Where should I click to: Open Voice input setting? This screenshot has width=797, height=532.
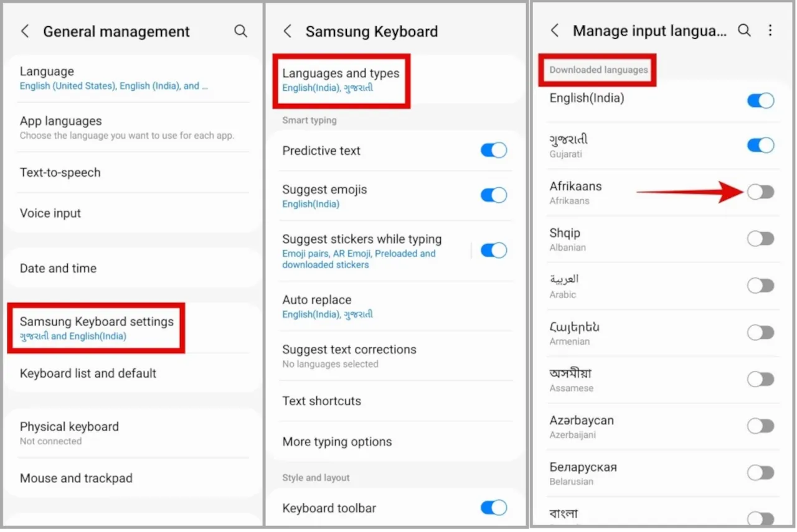point(134,213)
